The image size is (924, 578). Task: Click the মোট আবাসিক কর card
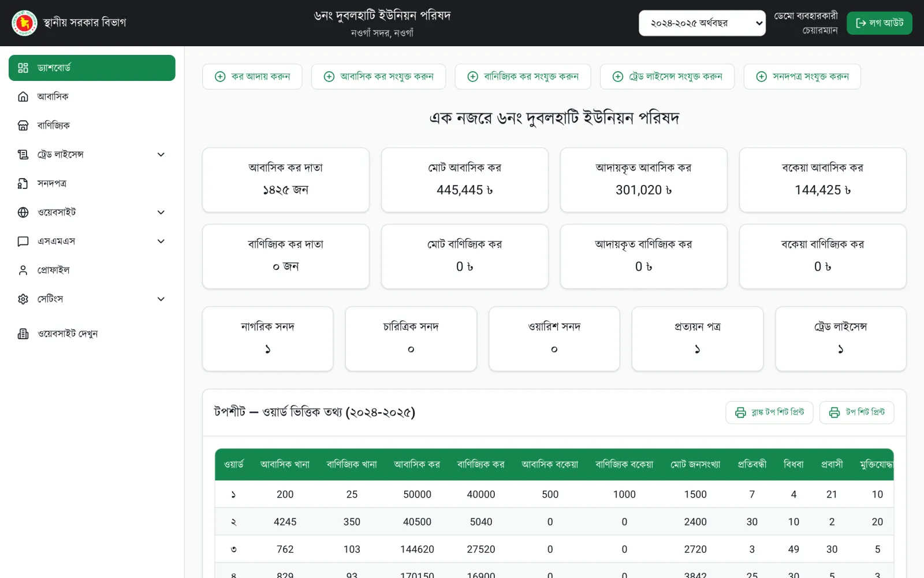pos(465,180)
